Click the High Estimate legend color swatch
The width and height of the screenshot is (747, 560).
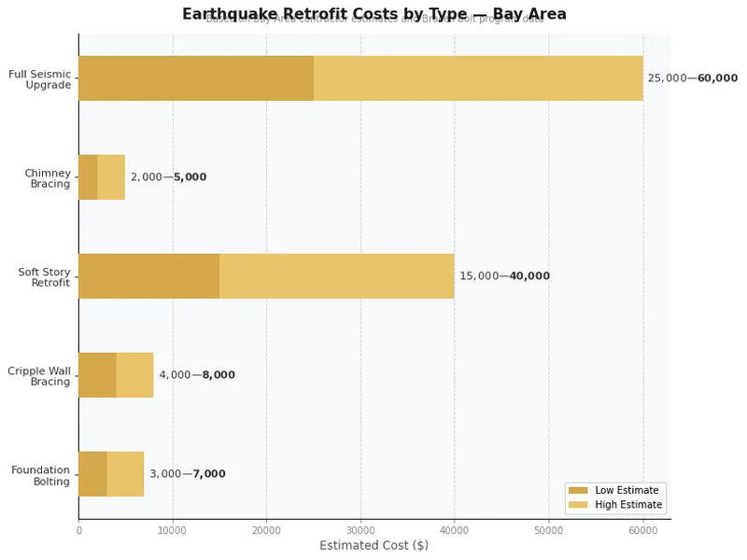coord(578,505)
